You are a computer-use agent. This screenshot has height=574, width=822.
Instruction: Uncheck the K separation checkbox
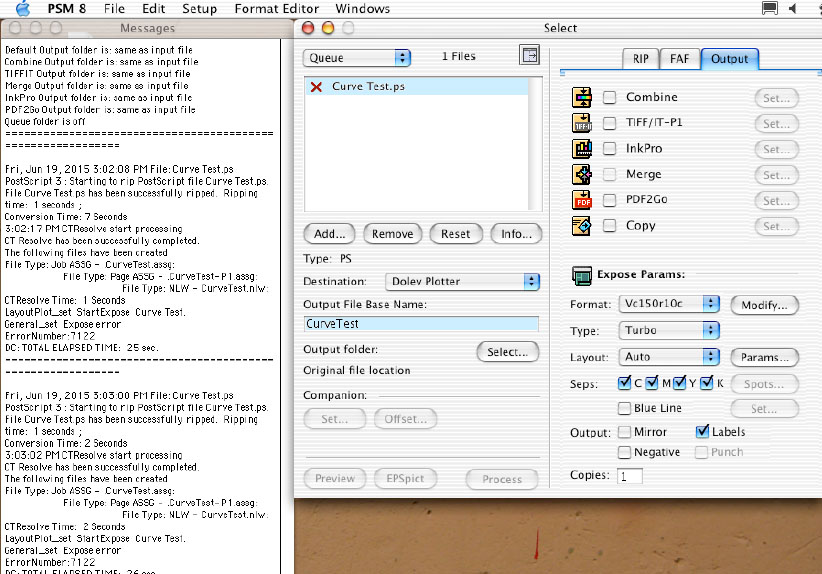click(707, 383)
